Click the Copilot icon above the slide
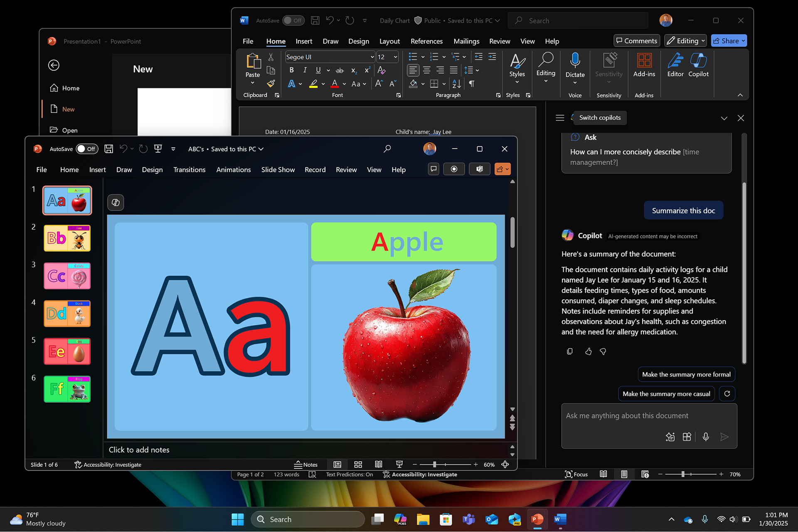The height and width of the screenshot is (532, 798). click(116, 203)
